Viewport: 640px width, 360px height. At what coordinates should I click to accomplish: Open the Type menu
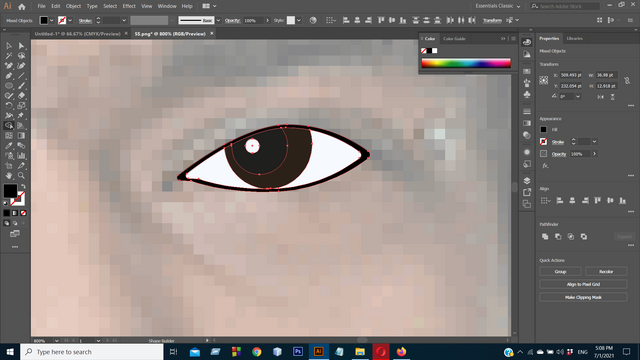click(92, 6)
